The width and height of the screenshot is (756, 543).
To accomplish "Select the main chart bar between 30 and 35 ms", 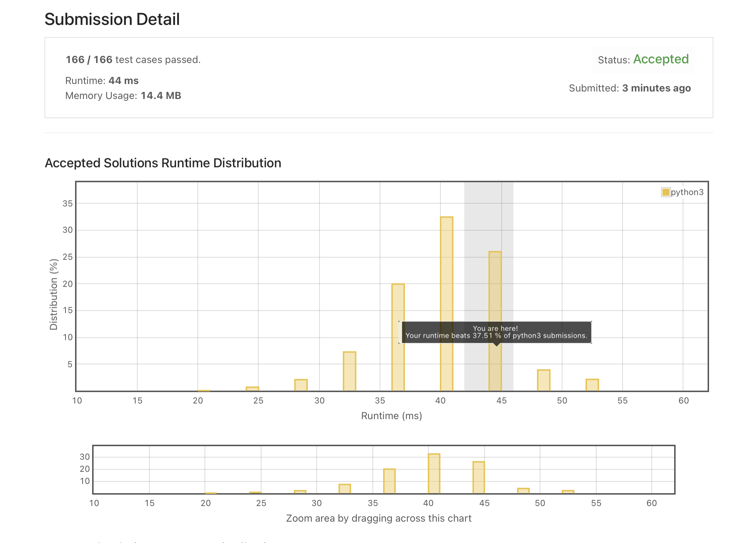I will click(x=349, y=371).
